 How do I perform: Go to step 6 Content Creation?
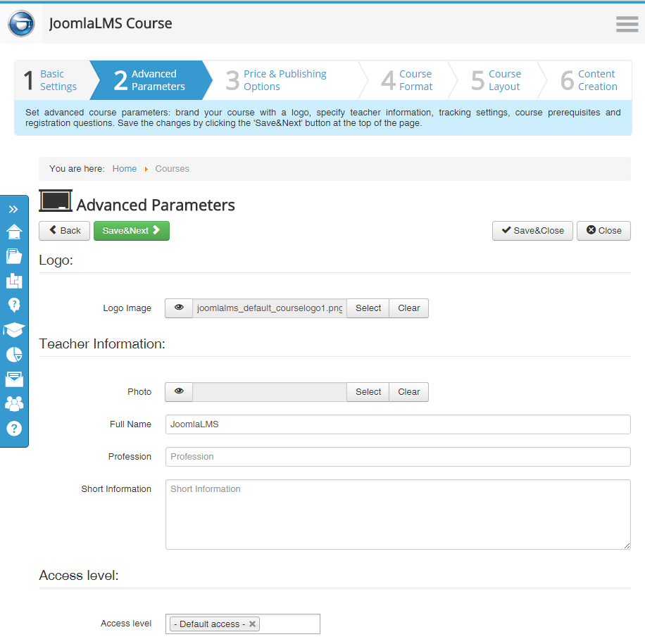click(589, 80)
